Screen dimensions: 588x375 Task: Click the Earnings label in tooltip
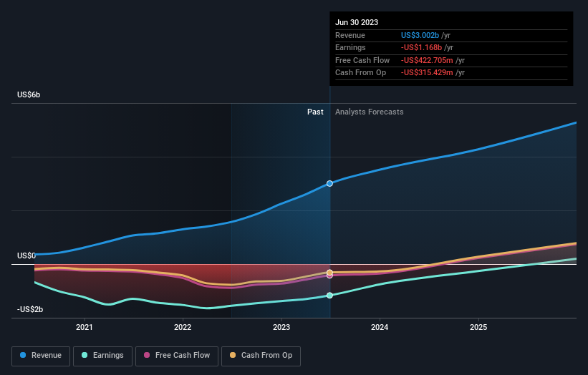[x=350, y=47]
